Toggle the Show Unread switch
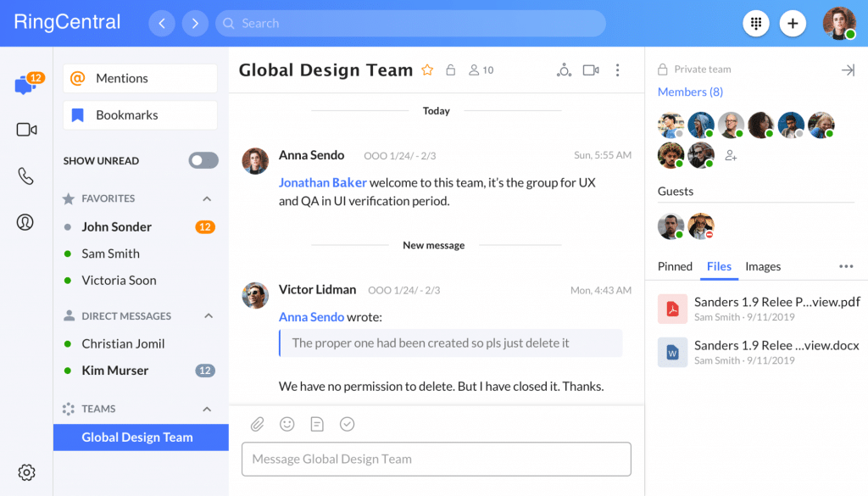This screenshot has width=868, height=496. (203, 160)
